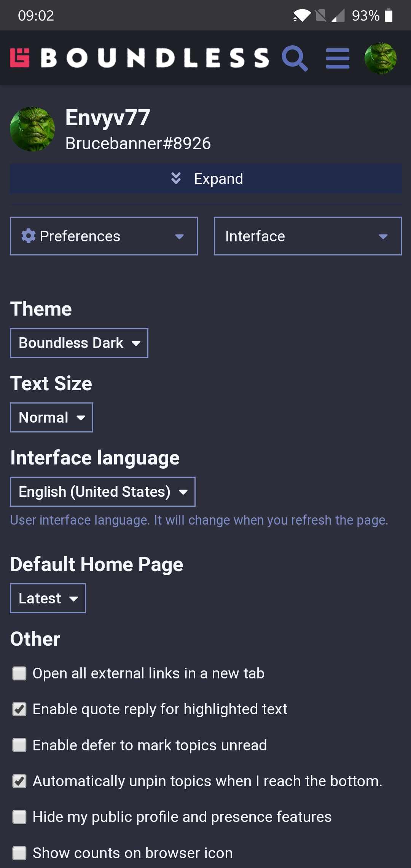Open the hamburger menu icon
The image size is (411, 868).
point(338,58)
